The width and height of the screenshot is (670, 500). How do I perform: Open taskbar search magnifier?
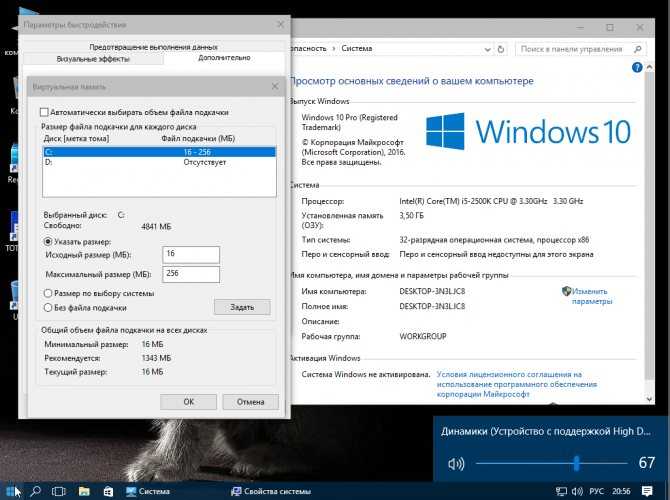click(x=36, y=491)
